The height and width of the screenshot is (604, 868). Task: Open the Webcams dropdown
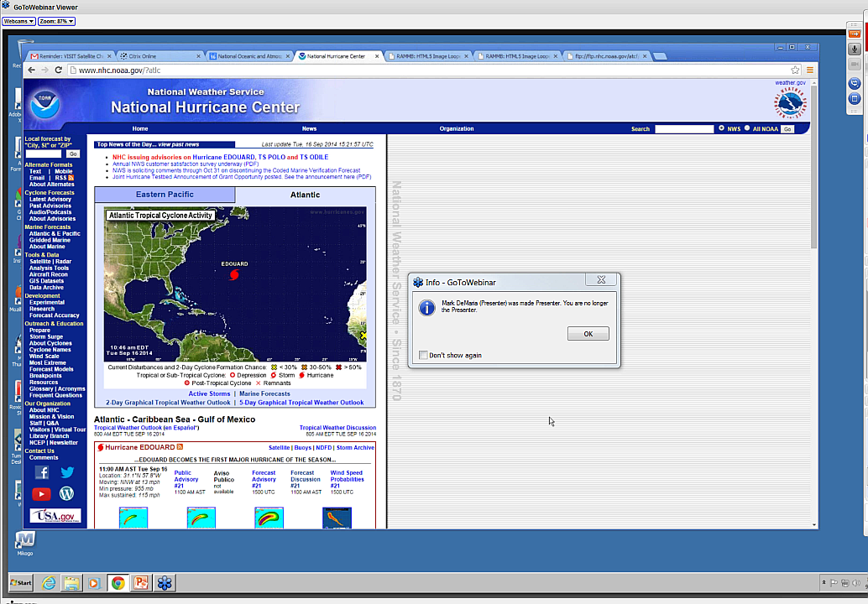click(x=18, y=21)
